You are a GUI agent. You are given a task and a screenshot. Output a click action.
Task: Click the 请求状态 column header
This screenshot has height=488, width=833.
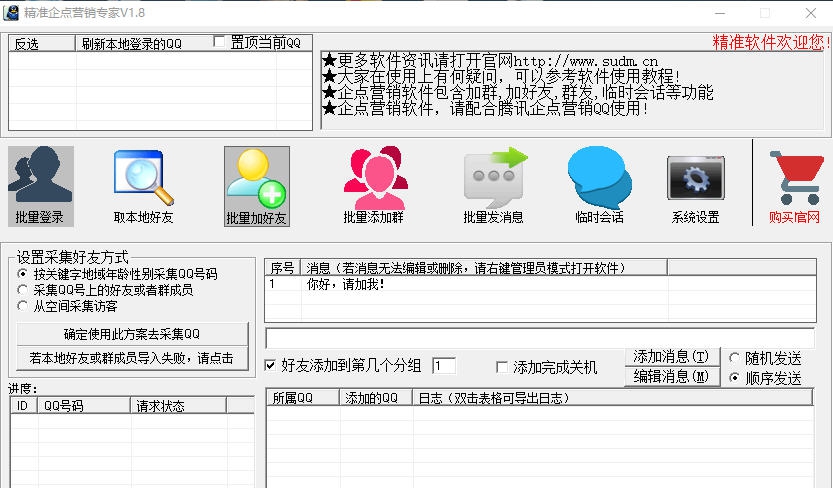[178, 406]
